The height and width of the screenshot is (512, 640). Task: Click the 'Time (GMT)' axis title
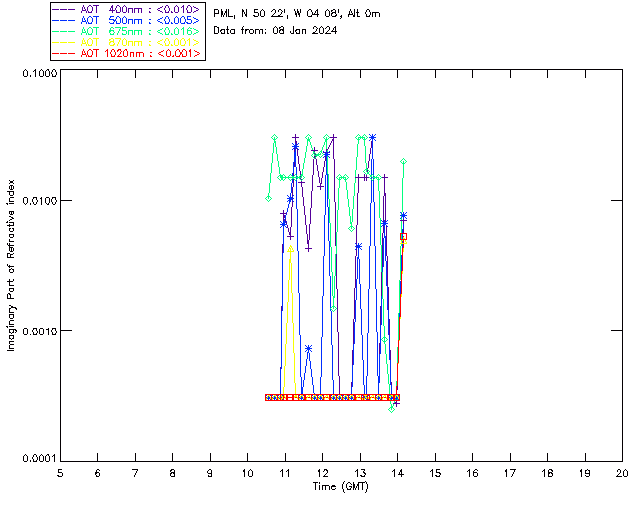[x=340, y=486]
